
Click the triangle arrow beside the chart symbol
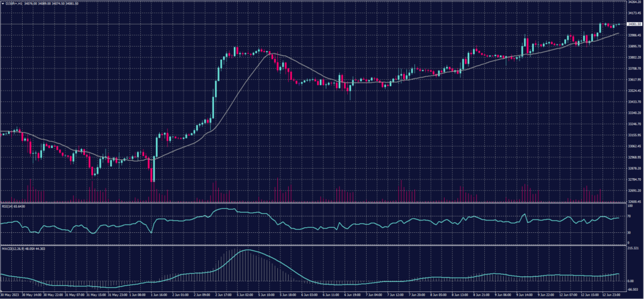pos(3,3)
